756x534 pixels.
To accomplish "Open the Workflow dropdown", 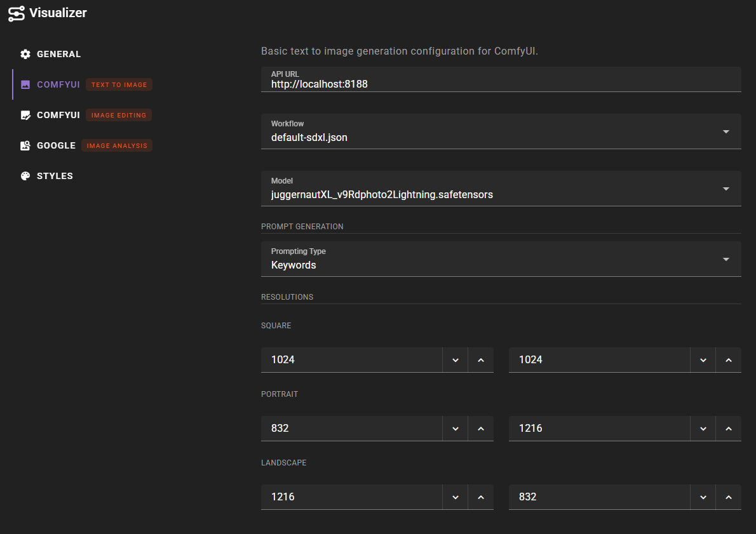I will coord(726,131).
